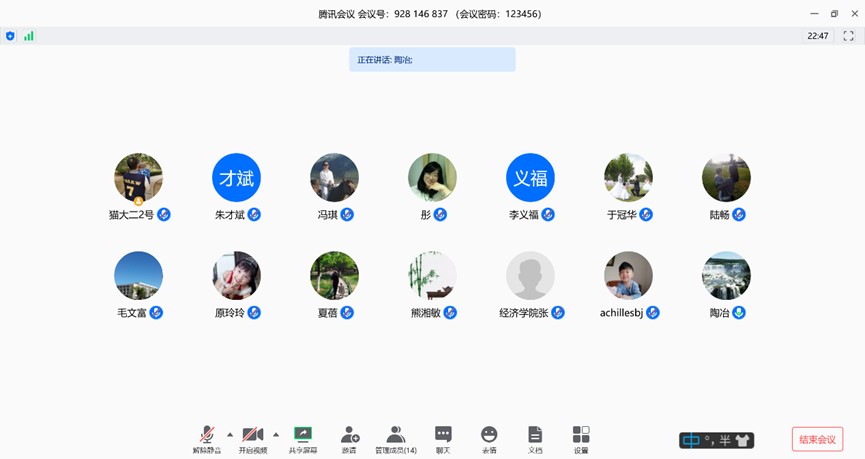Open the invite (邀请) icon

(x=349, y=435)
